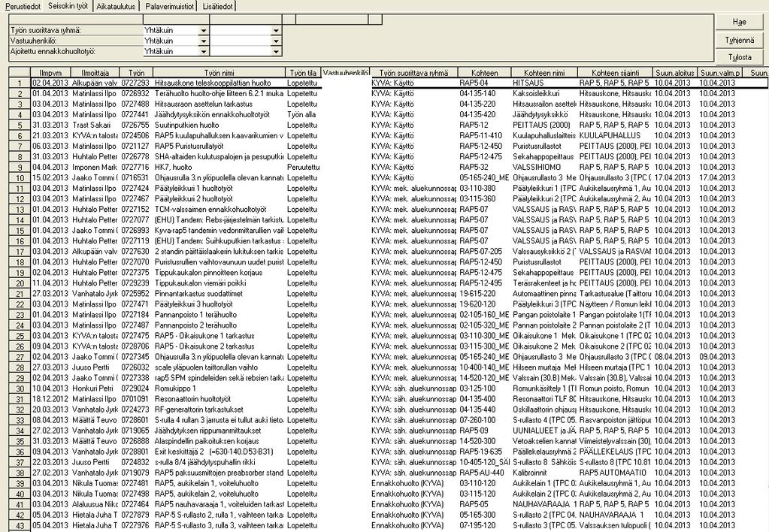Expand value dropdown for Vastuuhenkilö filter

coord(276,41)
